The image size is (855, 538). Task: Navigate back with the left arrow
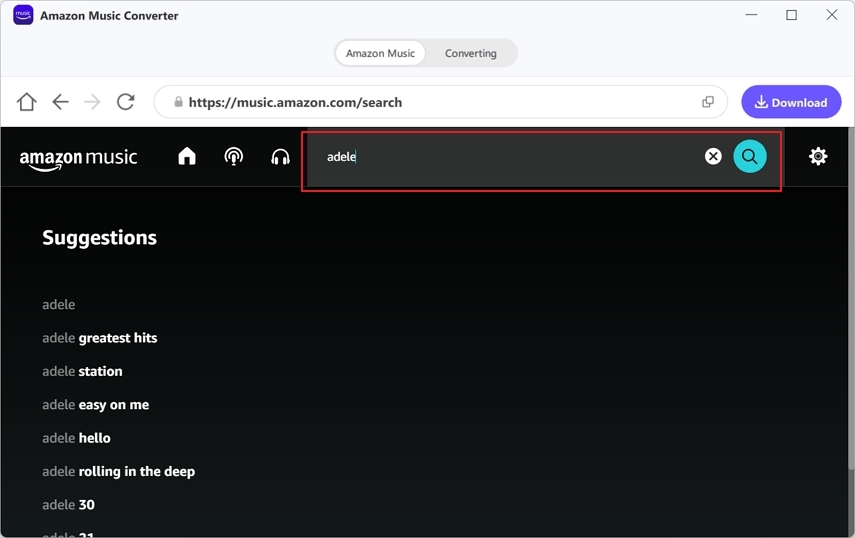pyautogui.click(x=60, y=102)
